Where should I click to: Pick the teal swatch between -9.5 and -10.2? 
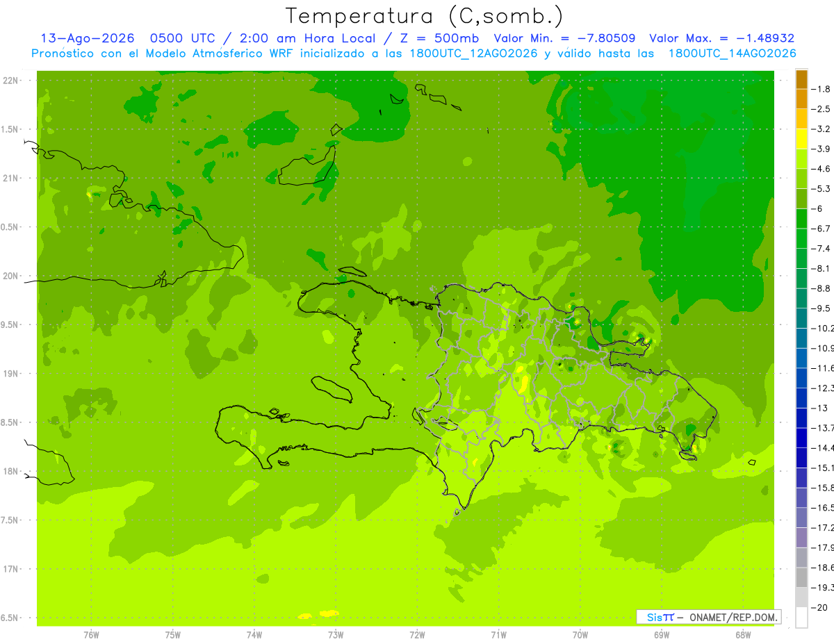pyautogui.click(x=801, y=319)
